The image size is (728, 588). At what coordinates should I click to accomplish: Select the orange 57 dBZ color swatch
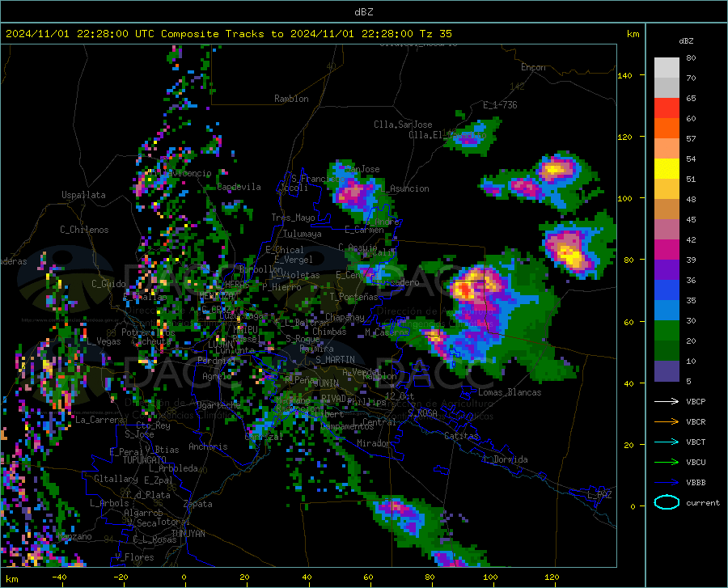click(667, 129)
